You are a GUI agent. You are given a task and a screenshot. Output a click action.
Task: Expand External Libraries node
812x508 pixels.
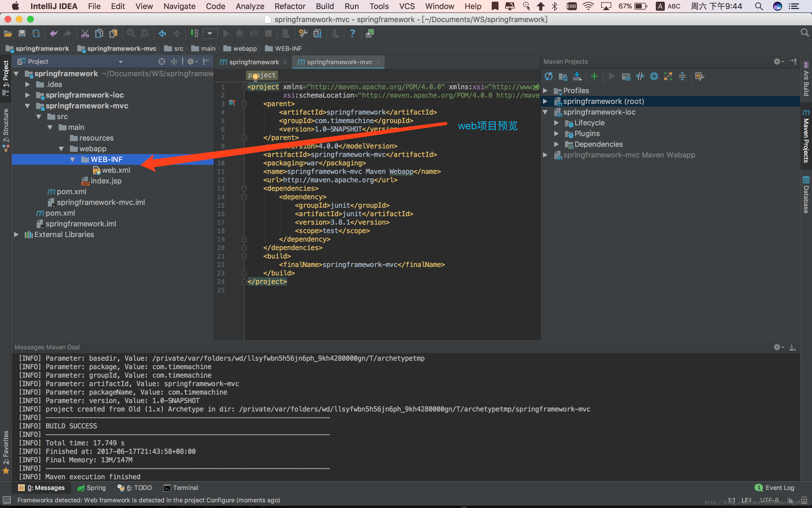pos(16,235)
